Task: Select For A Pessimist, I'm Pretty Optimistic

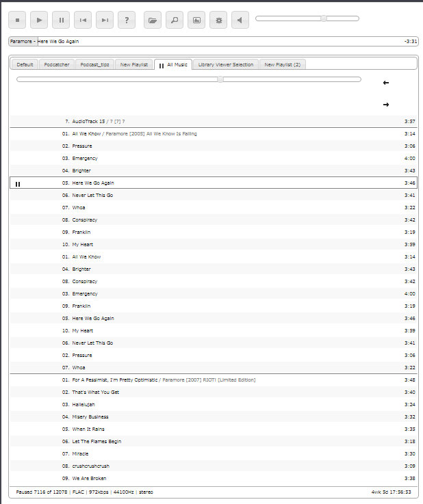Action: tap(214, 380)
